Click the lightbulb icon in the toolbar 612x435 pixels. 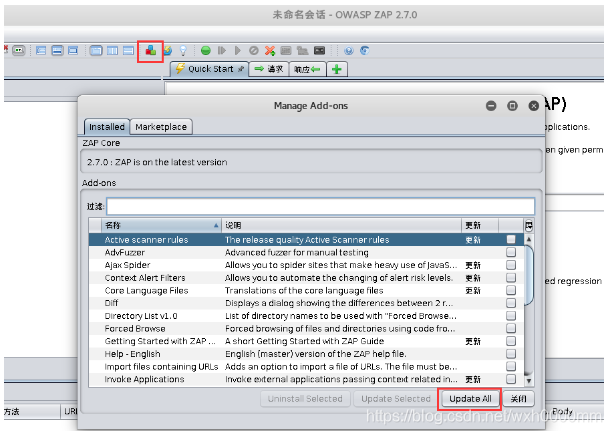183,50
